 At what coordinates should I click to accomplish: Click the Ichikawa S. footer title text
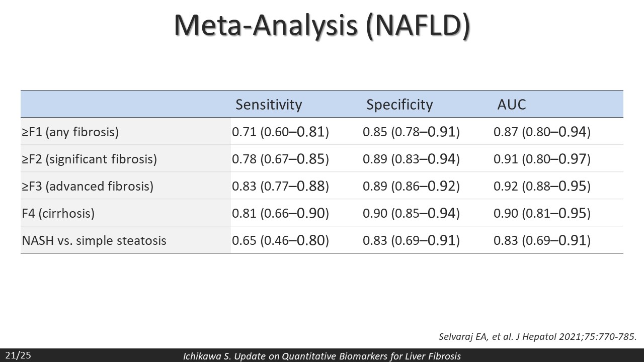click(x=322, y=356)
